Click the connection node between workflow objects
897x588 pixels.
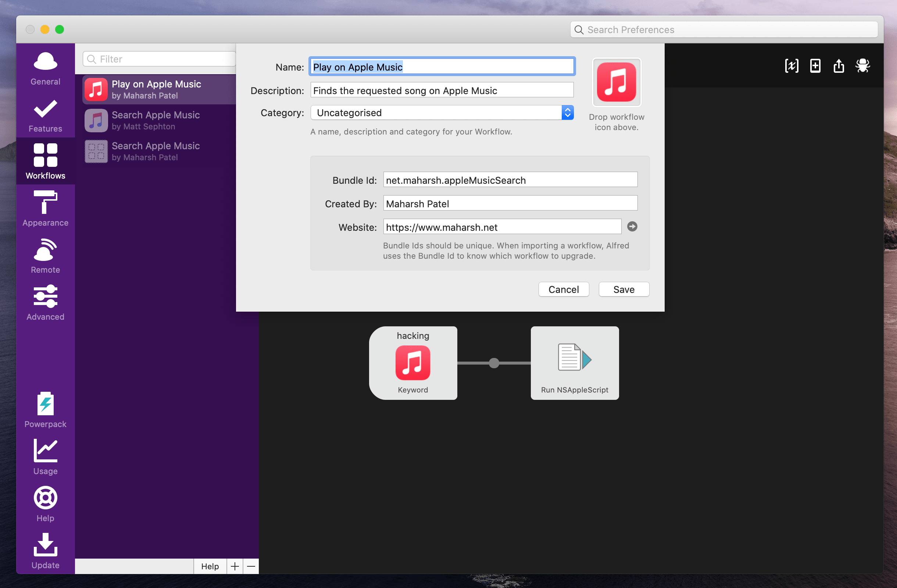tap(494, 363)
